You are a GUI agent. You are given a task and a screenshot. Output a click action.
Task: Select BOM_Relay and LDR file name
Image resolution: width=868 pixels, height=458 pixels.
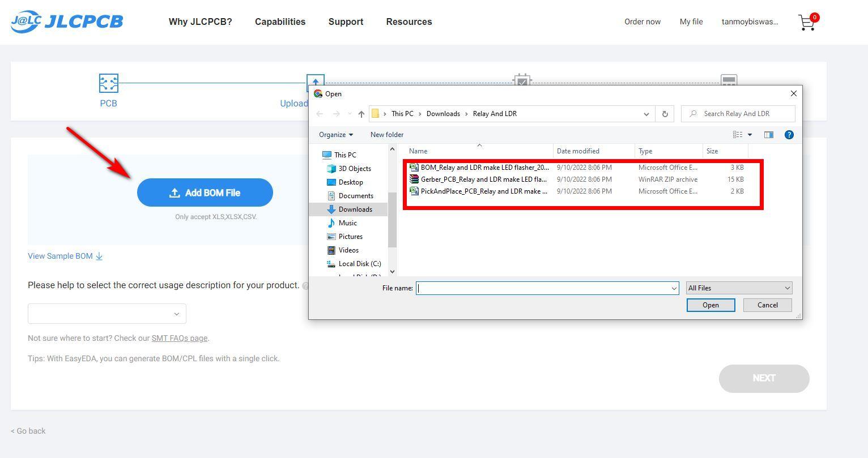pyautogui.click(x=485, y=168)
